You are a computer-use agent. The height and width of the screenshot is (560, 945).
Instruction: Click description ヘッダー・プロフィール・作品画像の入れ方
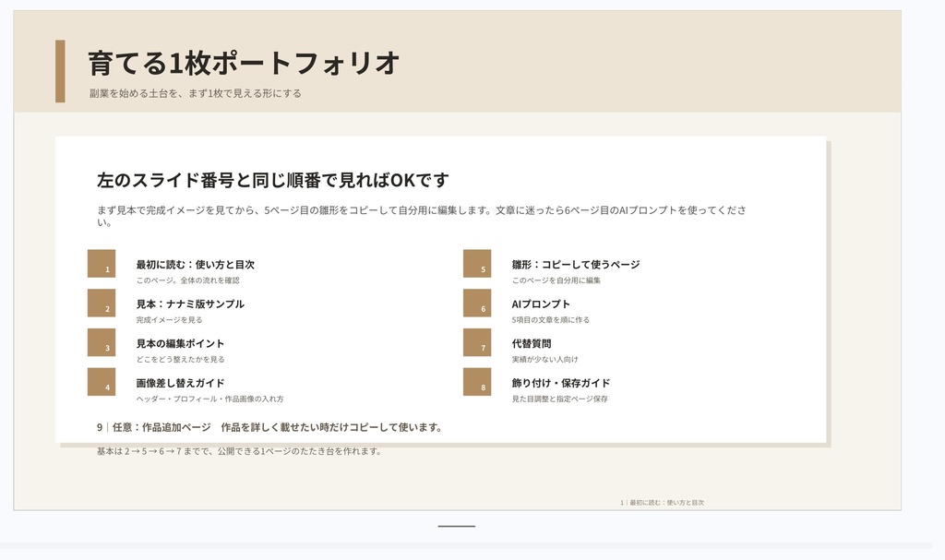209,399
